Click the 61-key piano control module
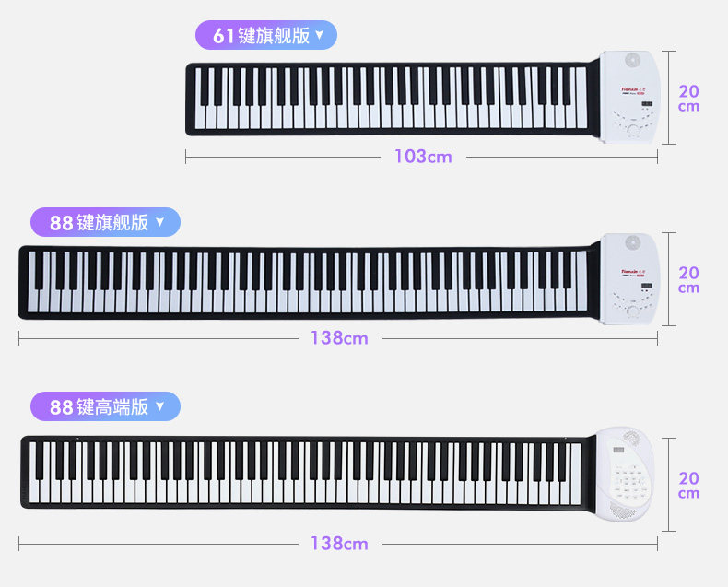 pos(629,97)
